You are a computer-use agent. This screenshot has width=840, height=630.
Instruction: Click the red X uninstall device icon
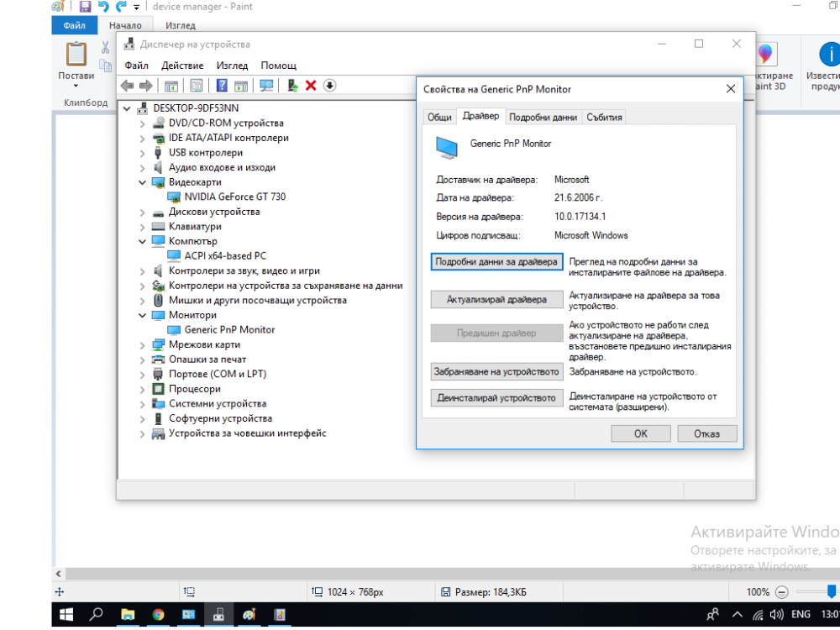pos(311,86)
